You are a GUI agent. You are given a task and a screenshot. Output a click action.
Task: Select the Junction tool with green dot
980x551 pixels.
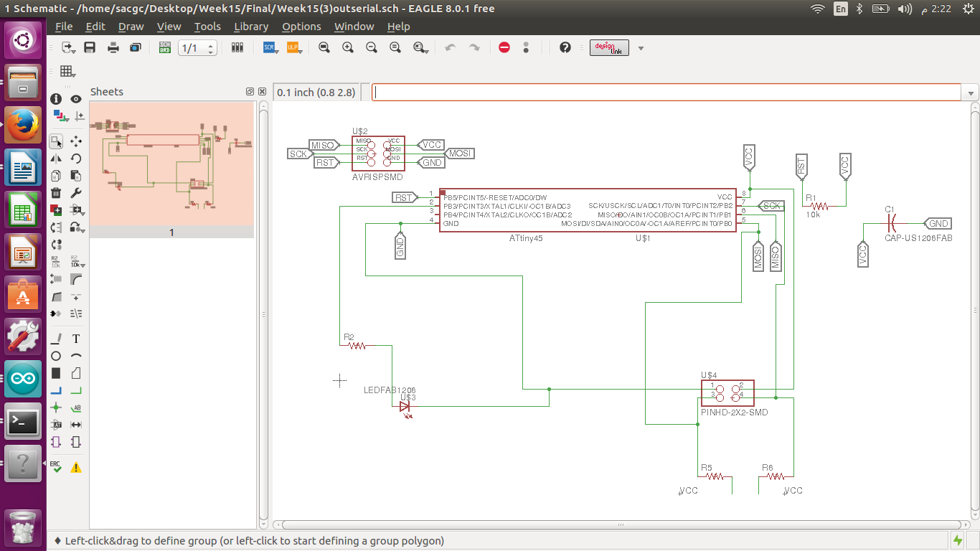(x=56, y=408)
